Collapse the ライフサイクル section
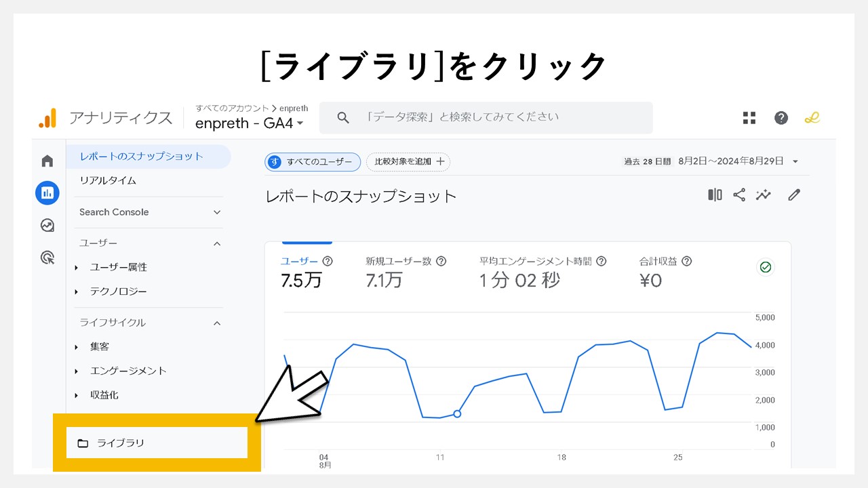 coord(216,323)
